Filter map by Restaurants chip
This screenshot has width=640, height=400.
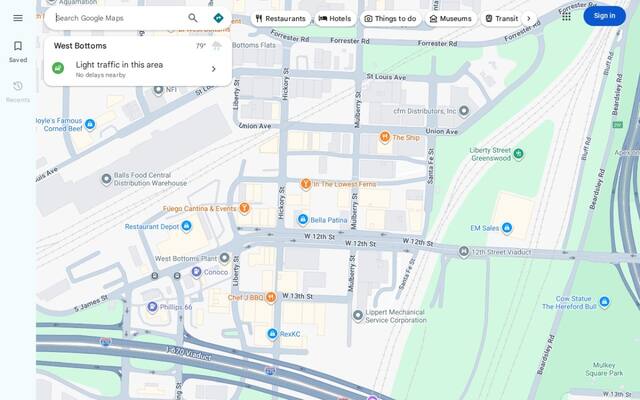[280, 18]
